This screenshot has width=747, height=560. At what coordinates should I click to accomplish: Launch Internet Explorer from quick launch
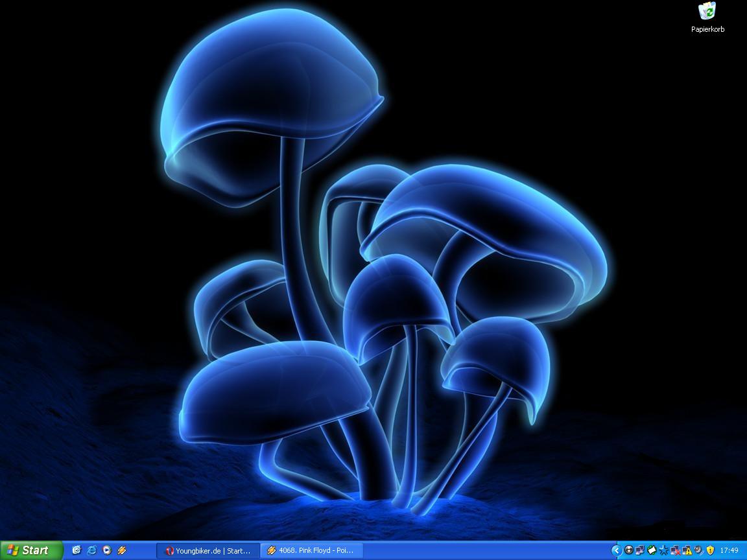click(x=91, y=550)
